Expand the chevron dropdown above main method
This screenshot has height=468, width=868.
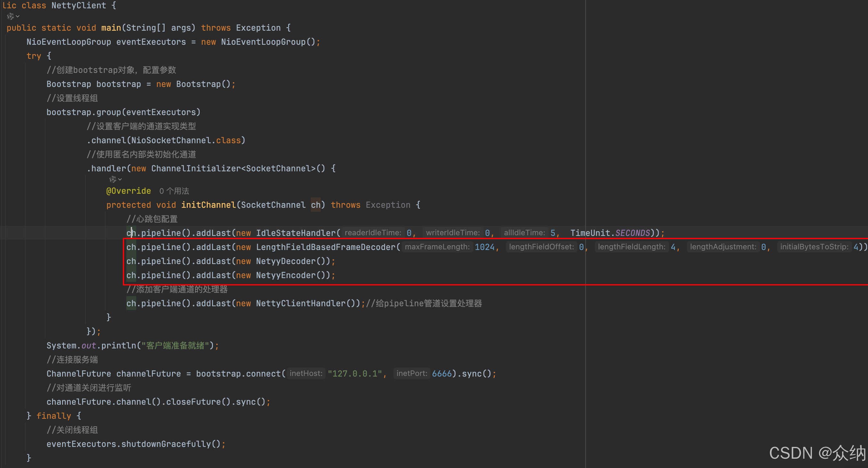tap(18, 16)
